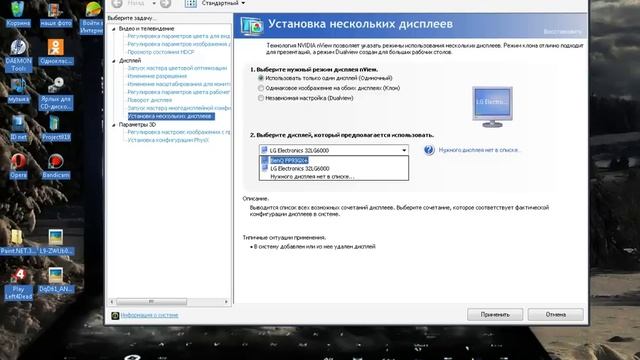Click the Отмена button
The image size is (640, 360).
(556, 315)
